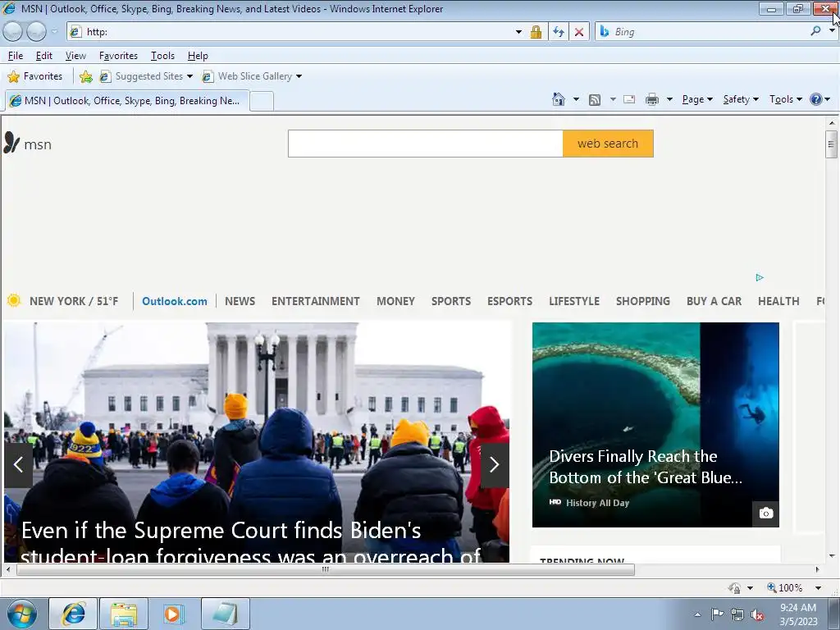Click the Read Mail icon

pyautogui.click(x=629, y=99)
